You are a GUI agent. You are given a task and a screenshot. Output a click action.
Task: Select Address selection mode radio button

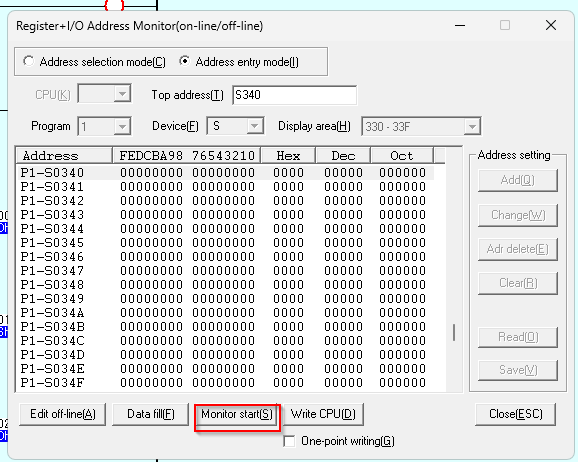(28, 61)
